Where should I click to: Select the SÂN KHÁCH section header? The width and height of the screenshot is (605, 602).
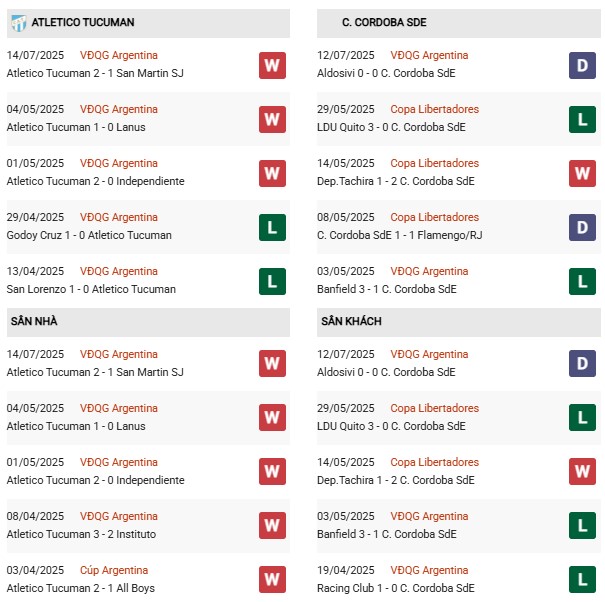(351, 321)
